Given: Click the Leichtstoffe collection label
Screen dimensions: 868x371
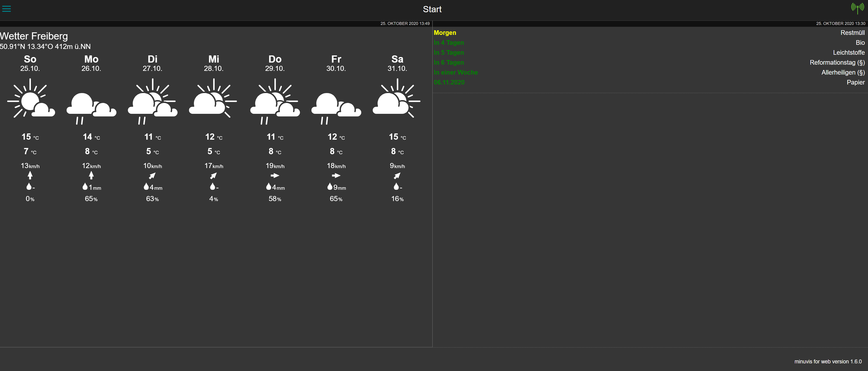Looking at the screenshot, I should click(848, 53).
